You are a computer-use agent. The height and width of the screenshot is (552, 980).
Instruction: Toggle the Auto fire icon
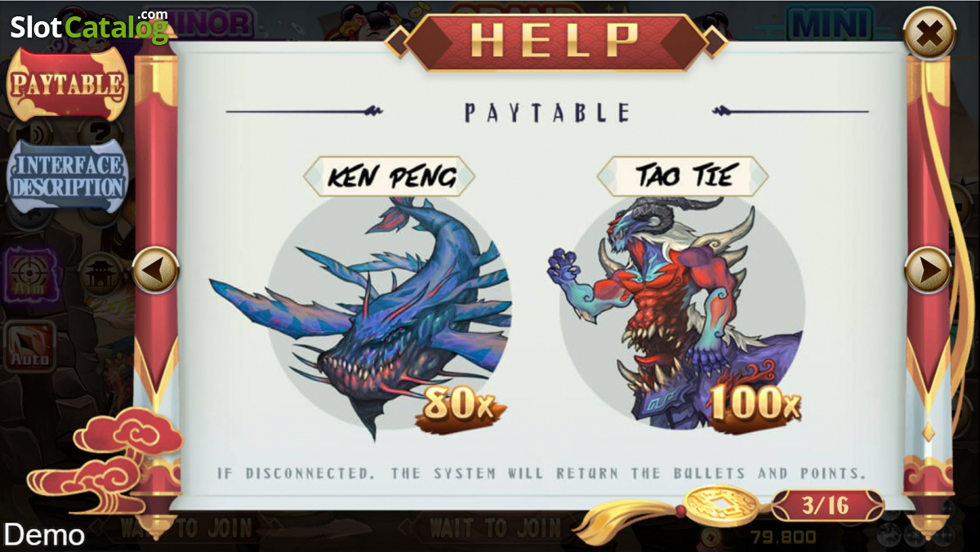30,346
